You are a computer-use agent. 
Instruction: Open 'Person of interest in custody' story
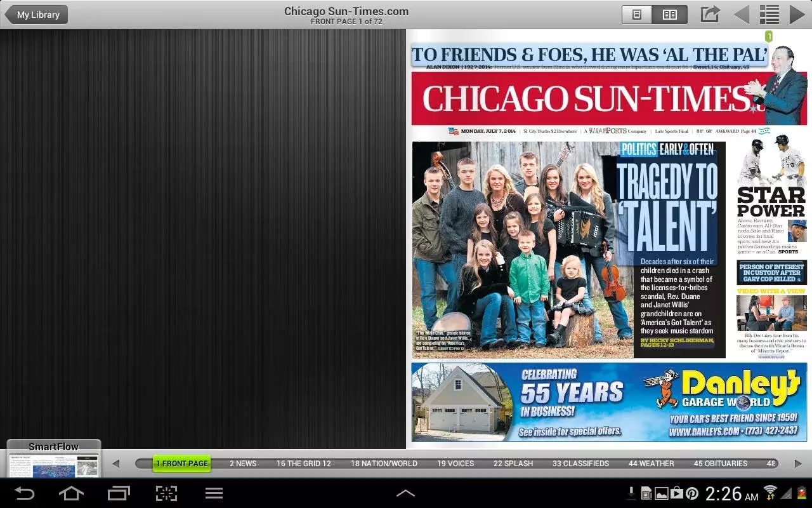pyautogui.click(x=771, y=272)
